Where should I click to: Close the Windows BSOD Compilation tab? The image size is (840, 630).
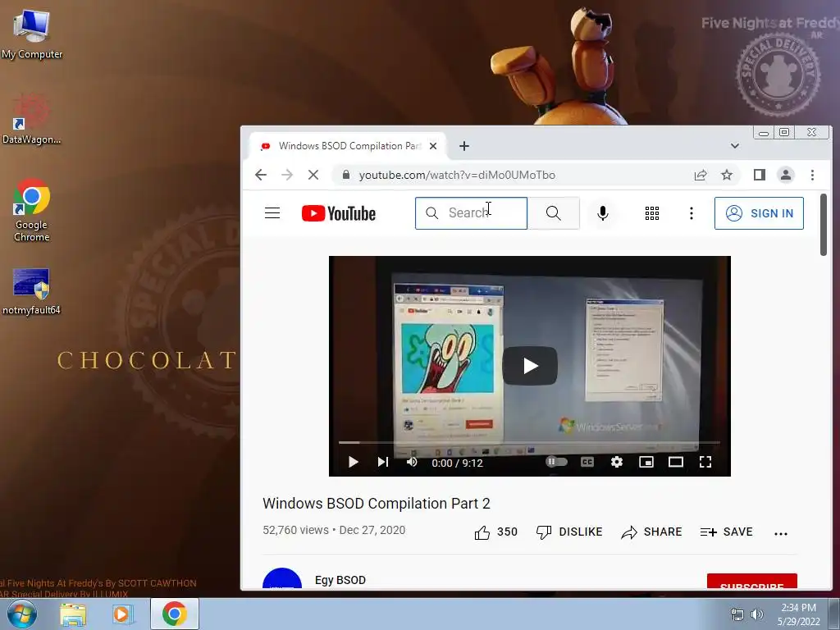point(433,146)
